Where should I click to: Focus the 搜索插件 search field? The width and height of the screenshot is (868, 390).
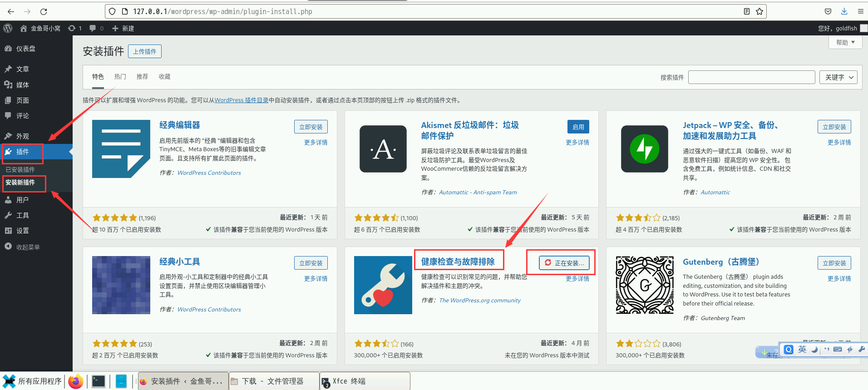[752, 77]
